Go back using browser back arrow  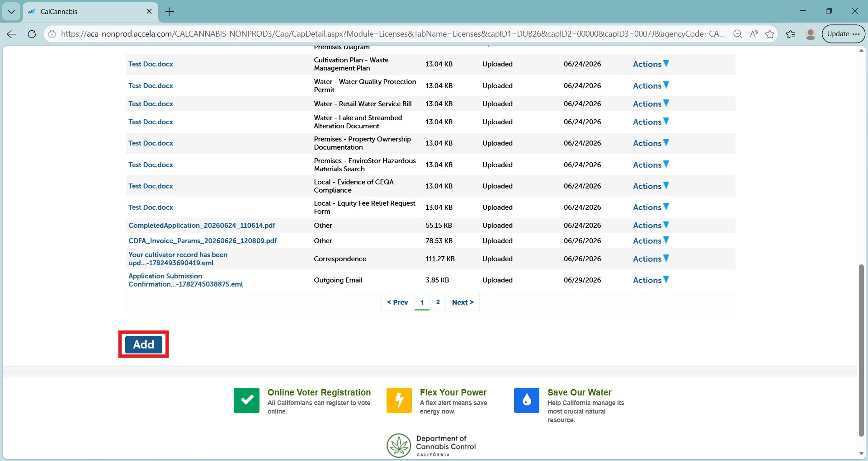coord(12,34)
